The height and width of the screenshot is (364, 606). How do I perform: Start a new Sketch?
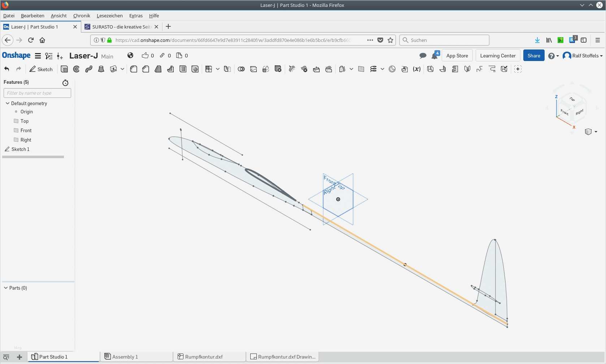pos(41,69)
